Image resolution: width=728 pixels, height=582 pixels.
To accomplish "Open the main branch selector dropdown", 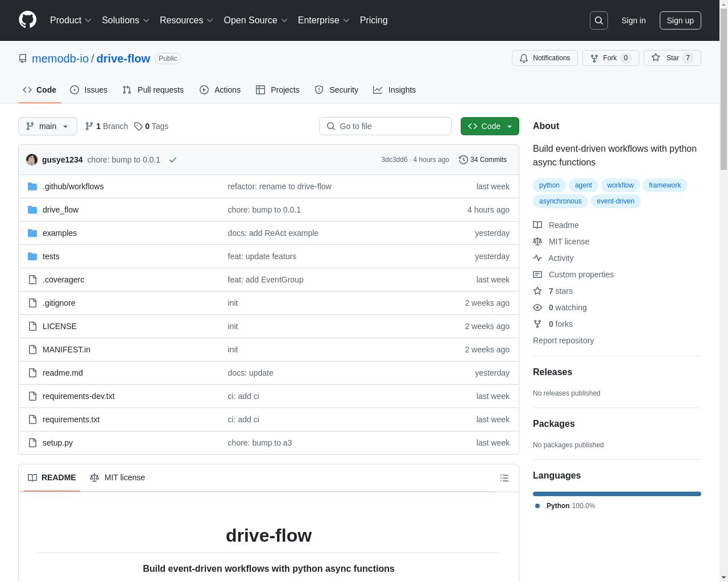I will (x=47, y=126).
